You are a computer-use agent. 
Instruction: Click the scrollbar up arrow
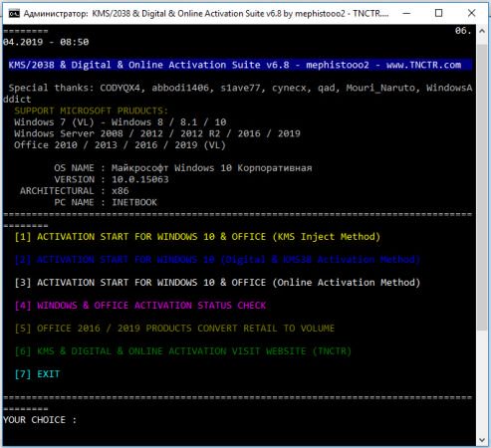(x=482, y=31)
